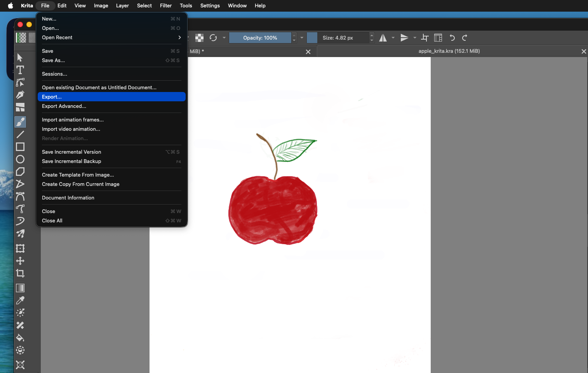Screen dimensions: 588x373
Task: Click Document Information menu entry
Action: (x=111, y=198)
